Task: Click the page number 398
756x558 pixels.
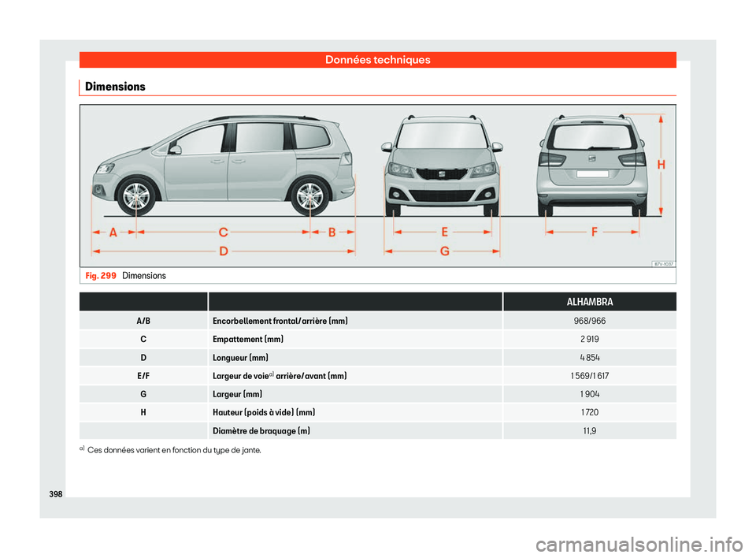Action: coord(56,494)
